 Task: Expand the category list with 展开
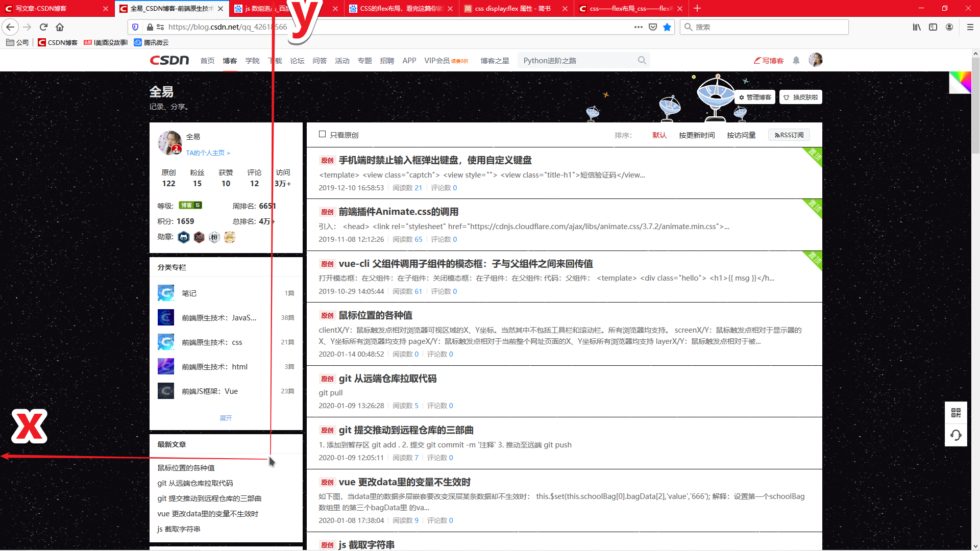[226, 418]
